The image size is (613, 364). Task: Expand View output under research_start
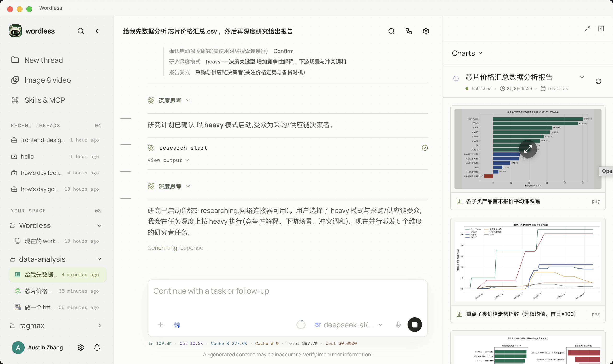click(168, 160)
